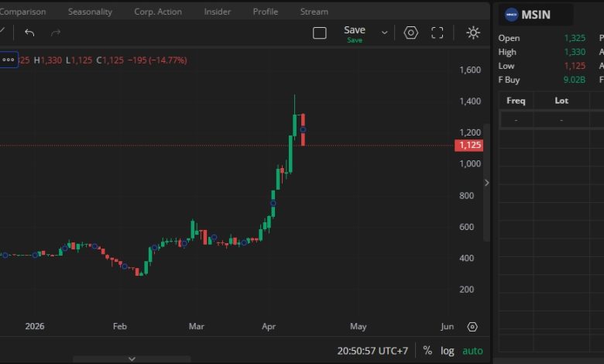Enter fullscreen chart mode

(438, 33)
